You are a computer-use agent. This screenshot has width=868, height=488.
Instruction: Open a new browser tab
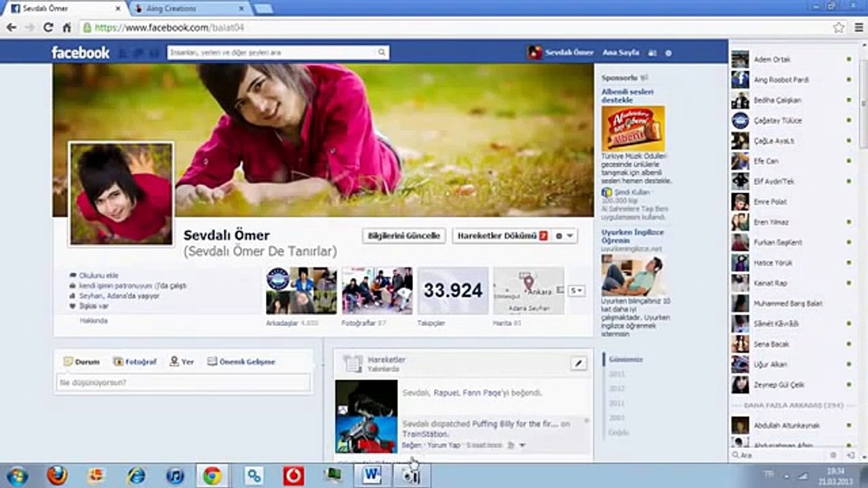[x=263, y=8]
